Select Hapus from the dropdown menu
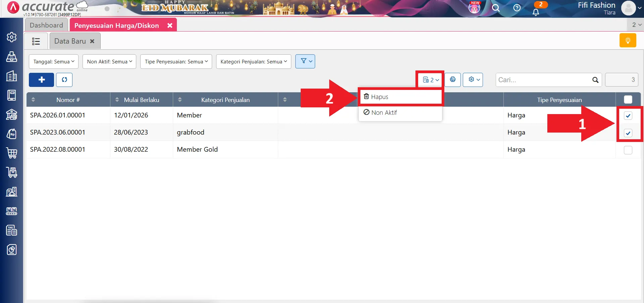This screenshot has height=303, width=644. tap(380, 97)
